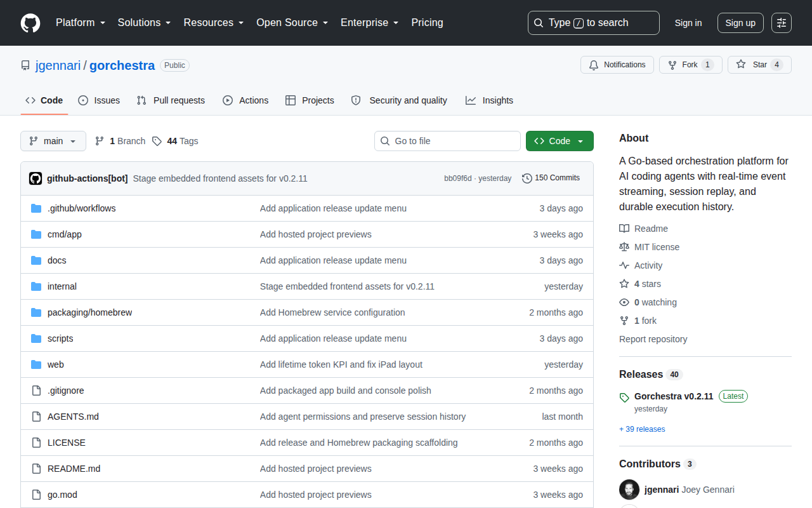Click the header search box
This screenshot has height=508, width=812.
click(594, 23)
